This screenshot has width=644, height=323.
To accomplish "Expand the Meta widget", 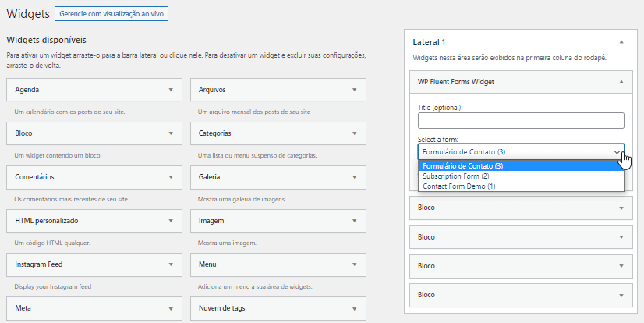I will click(94, 308).
